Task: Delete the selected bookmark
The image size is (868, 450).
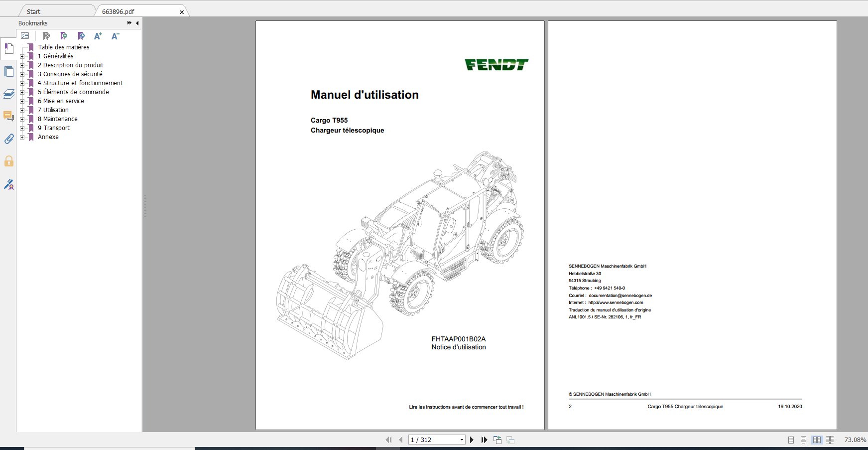Action: (46, 36)
